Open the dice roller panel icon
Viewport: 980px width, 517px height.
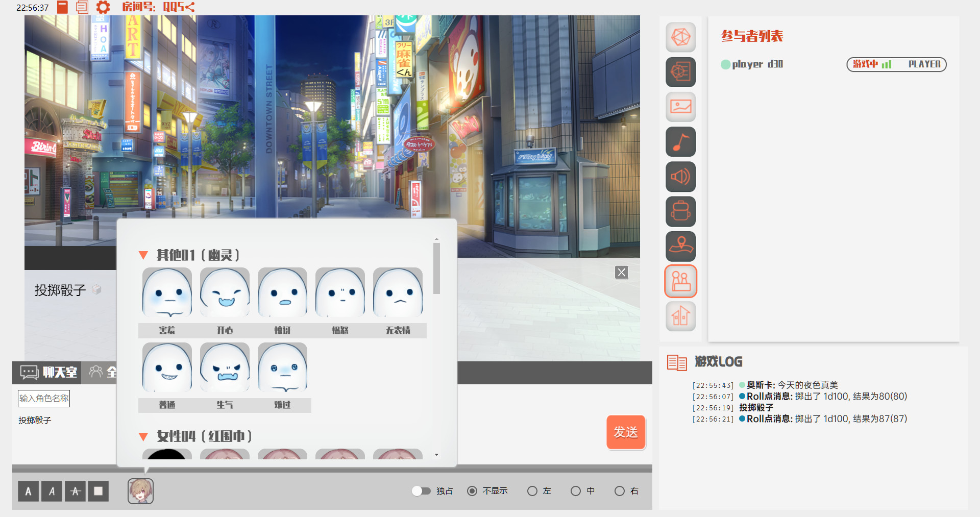[x=680, y=37]
